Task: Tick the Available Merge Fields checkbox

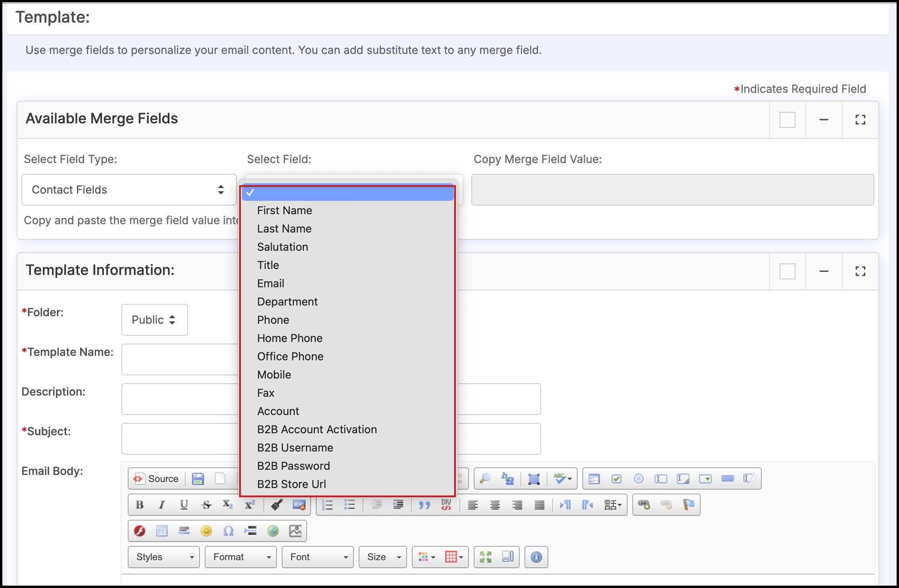Action: click(x=787, y=120)
